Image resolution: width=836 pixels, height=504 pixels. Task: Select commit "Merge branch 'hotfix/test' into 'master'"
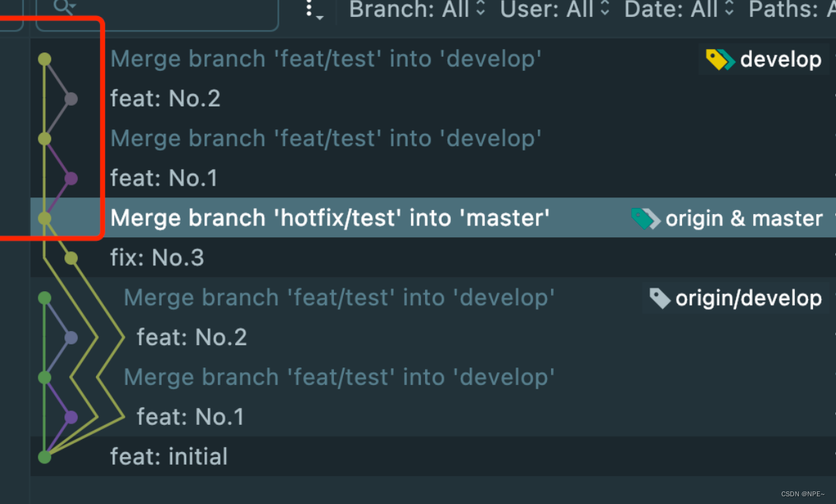click(x=329, y=218)
